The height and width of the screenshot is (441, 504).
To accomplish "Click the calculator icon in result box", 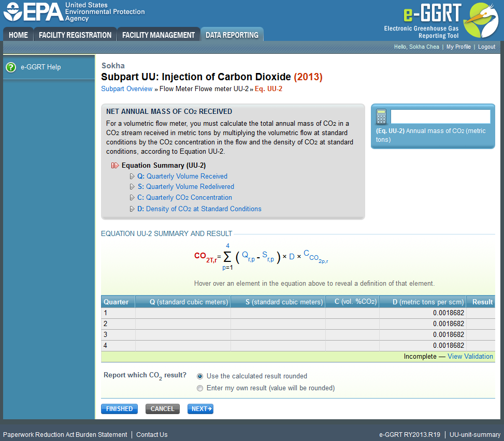I will pos(381,116).
